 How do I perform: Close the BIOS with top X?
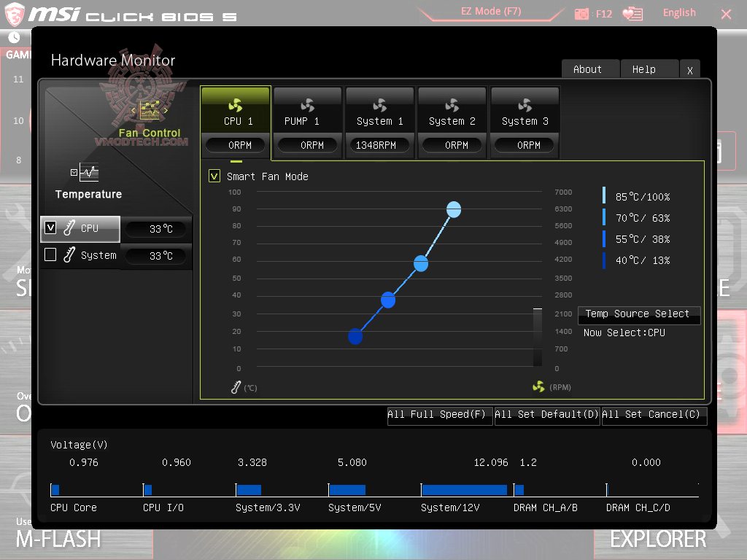point(726,15)
